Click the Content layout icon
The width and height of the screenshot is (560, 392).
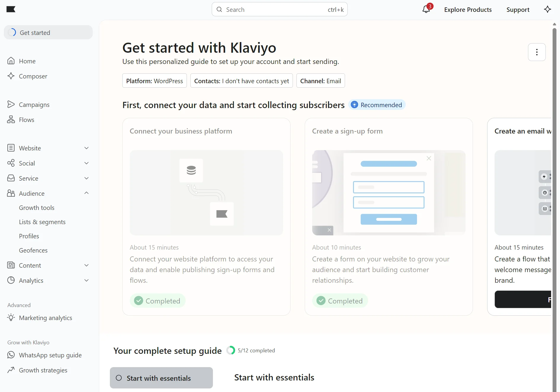coord(11,265)
